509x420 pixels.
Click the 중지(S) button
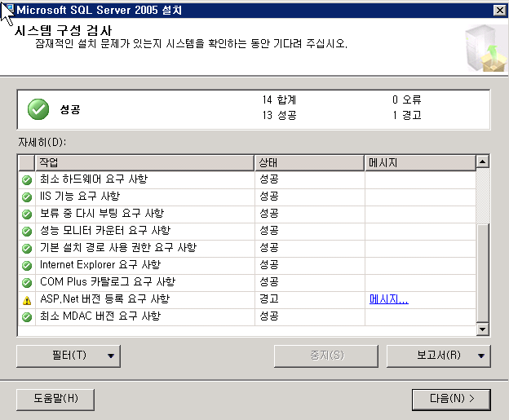click(326, 356)
